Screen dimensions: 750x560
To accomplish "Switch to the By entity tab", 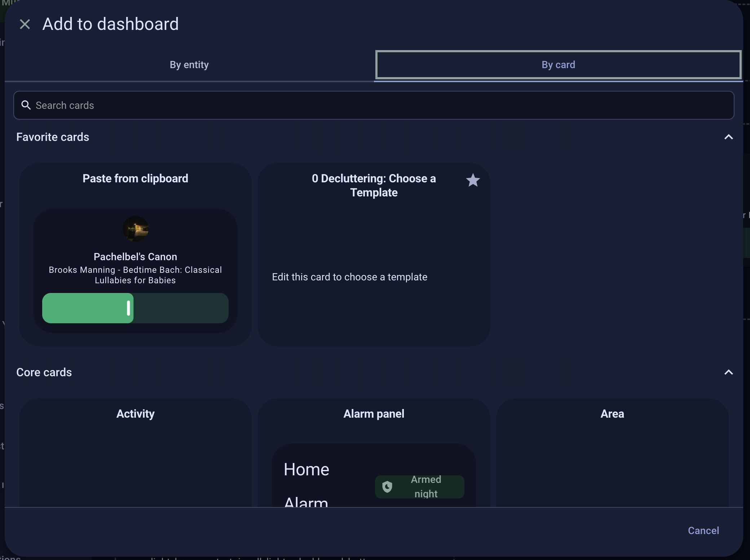I will pyautogui.click(x=189, y=65).
